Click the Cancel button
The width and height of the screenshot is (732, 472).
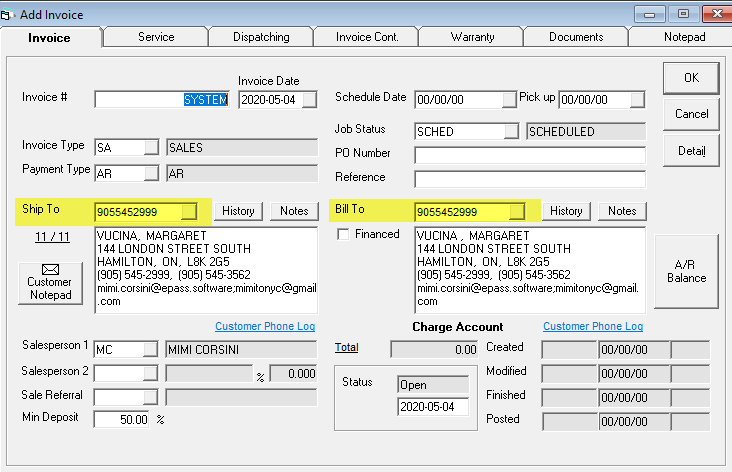click(x=691, y=114)
